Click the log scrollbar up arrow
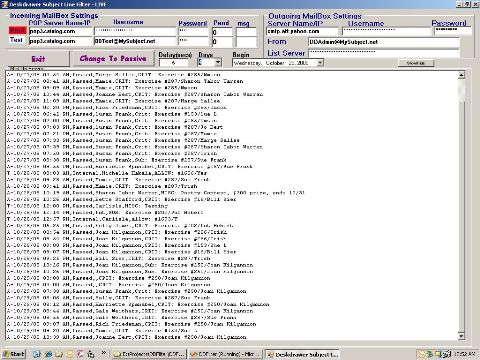 [x=461, y=75]
